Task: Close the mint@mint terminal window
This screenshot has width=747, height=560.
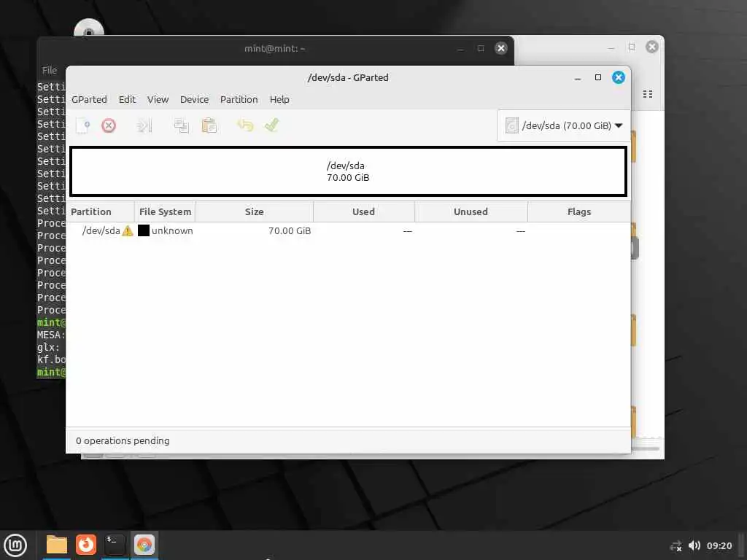Action: 500,48
